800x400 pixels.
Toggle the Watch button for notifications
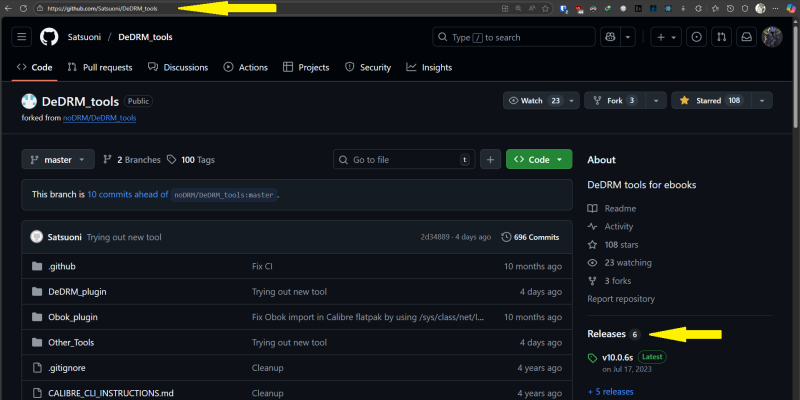pos(535,101)
